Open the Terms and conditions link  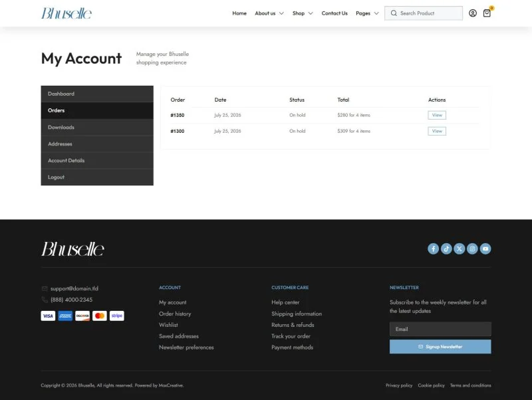[471, 385]
